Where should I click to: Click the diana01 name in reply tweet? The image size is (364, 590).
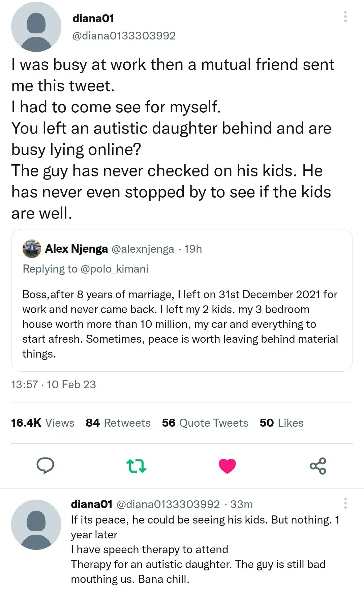pos(91,504)
